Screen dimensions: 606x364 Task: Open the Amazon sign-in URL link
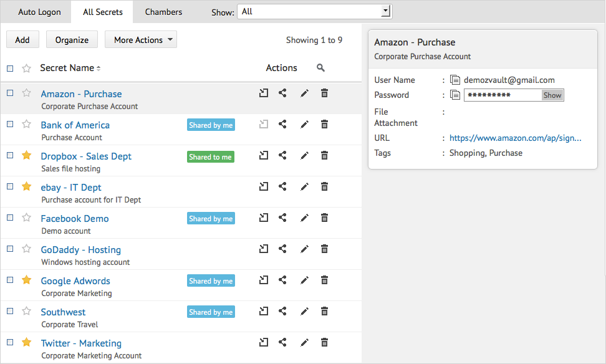point(515,138)
